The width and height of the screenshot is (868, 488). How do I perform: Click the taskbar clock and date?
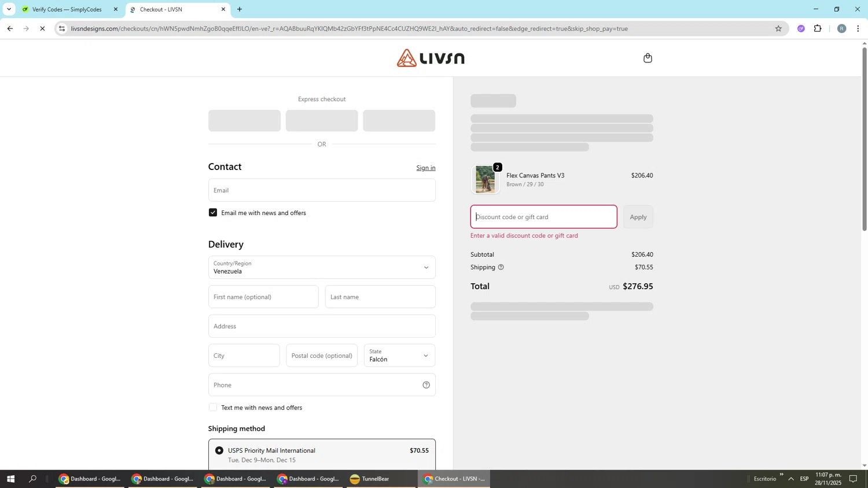pyautogui.click(x=828, y=479)
